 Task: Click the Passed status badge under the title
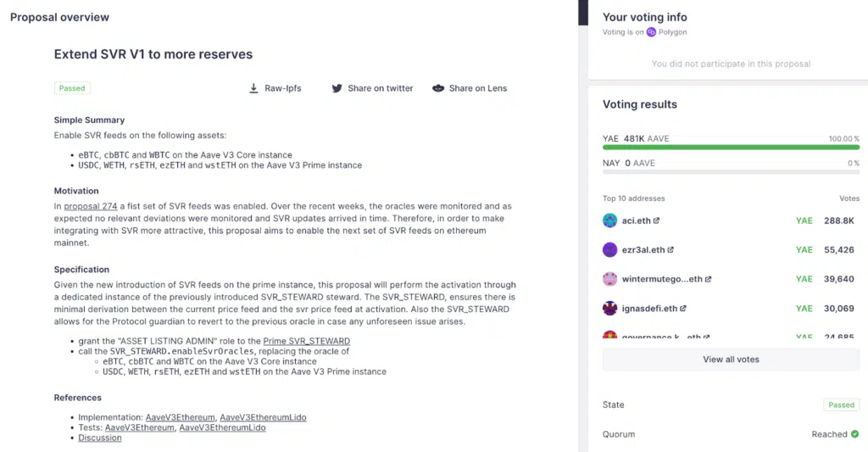tap(72, 88)
